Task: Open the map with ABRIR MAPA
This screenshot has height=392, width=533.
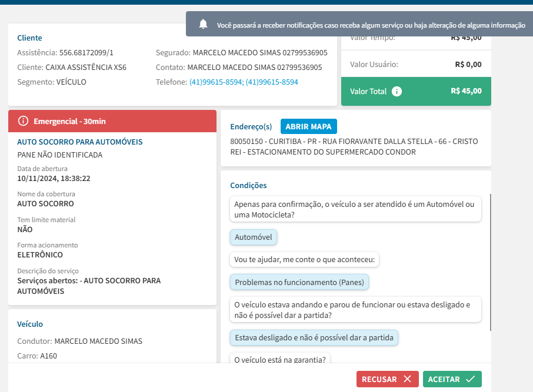Action: [x=308, y=126]
